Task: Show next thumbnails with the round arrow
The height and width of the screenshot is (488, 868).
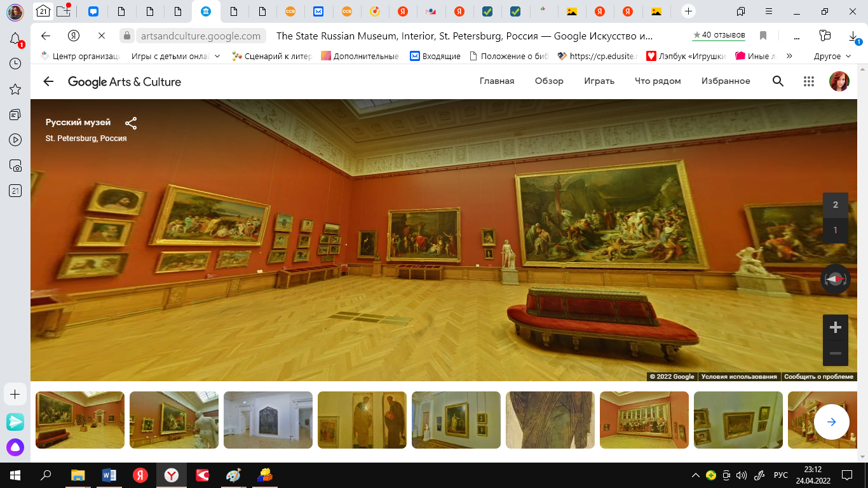Action: tap(832, 421)
